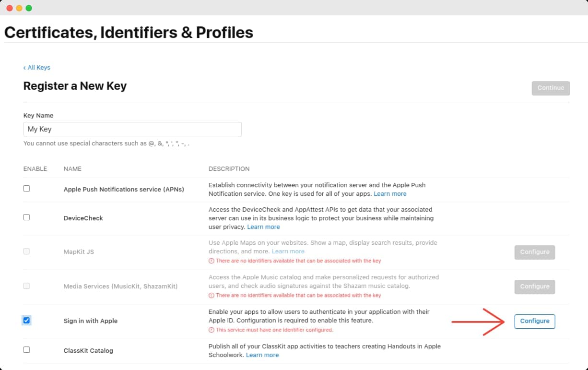Click the disabled Media Services checkbox
588x370 pixels.
tap(26, 286)
